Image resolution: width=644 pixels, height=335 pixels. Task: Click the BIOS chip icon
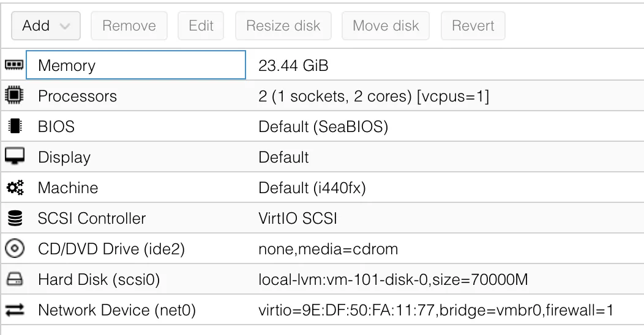coord(13,127)
